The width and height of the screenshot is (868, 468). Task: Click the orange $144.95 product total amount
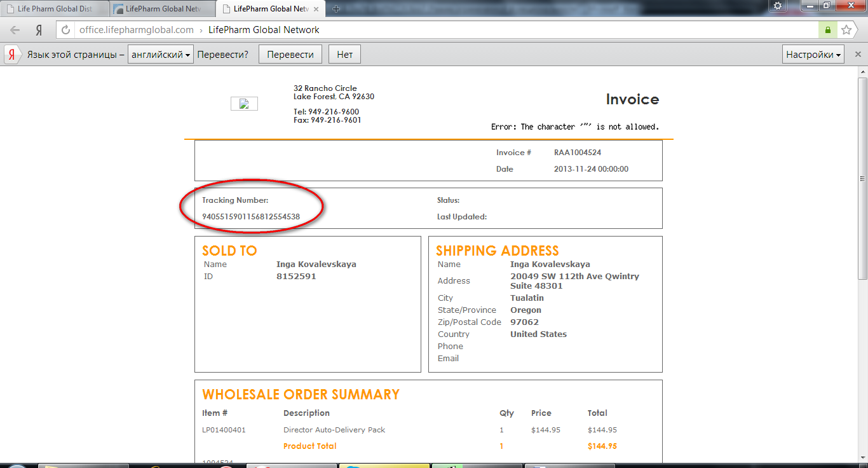tap(602, 446)
